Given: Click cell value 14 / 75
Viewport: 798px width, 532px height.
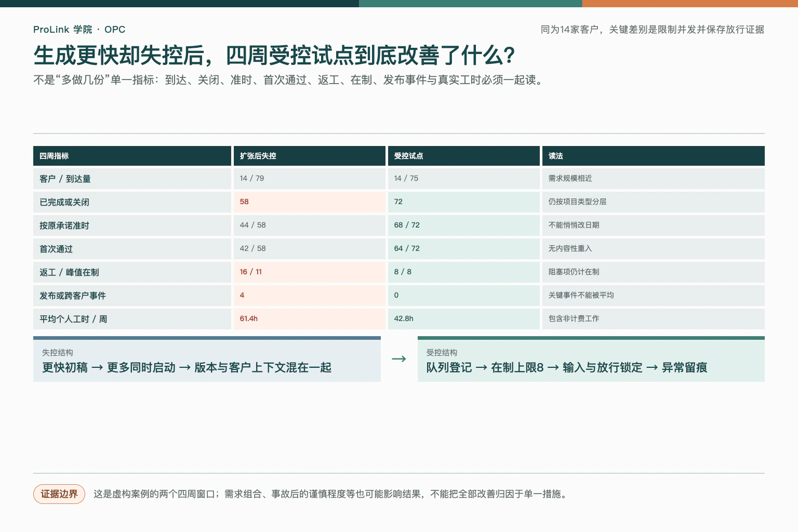Looking at the screenshot, I should click(406, 178).
